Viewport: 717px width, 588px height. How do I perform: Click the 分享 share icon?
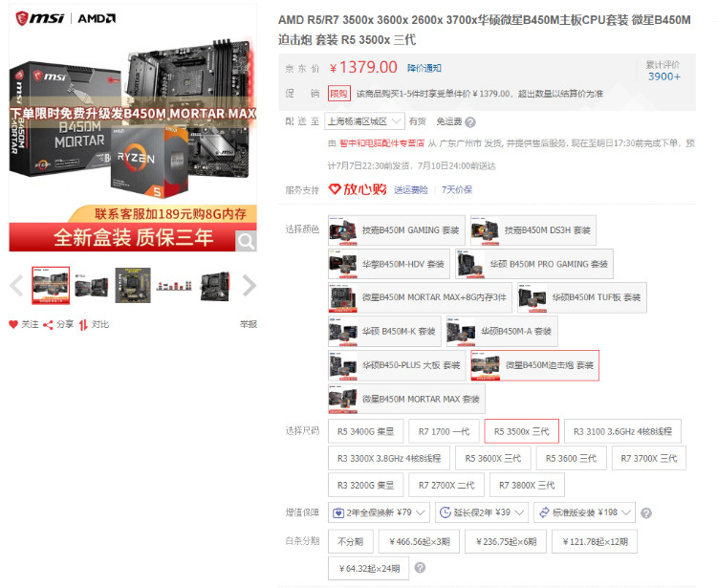(48, 325)
